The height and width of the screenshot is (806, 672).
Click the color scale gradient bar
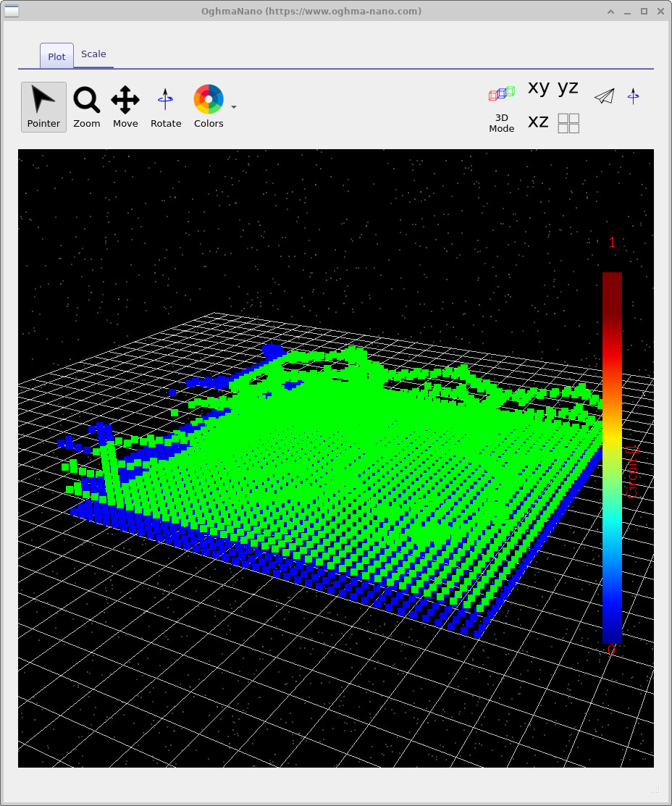pyautogui.click(x=611, y=456)
